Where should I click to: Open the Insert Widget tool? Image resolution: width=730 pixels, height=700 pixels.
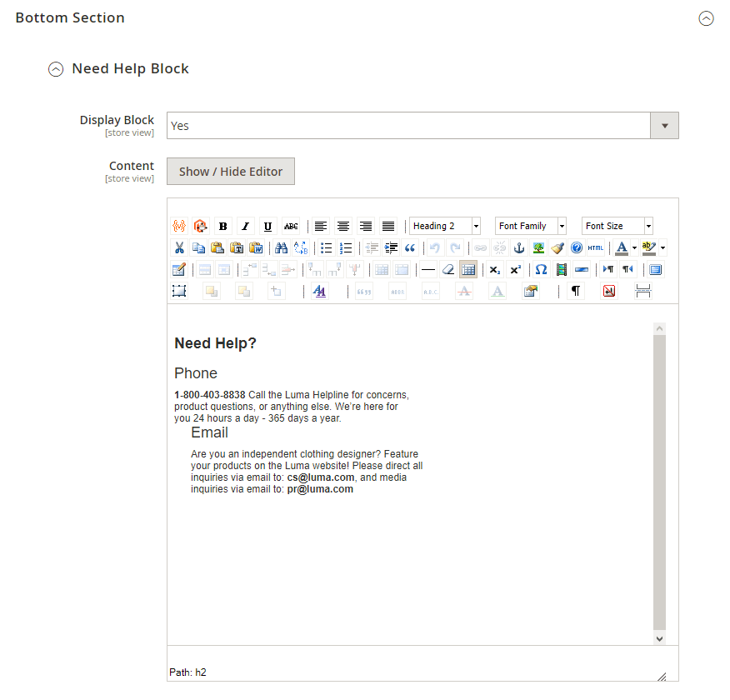(201, 226)
